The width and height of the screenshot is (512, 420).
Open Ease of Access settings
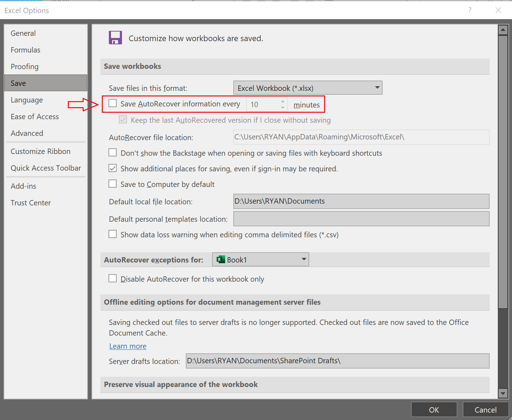click(x=46, y=116)
